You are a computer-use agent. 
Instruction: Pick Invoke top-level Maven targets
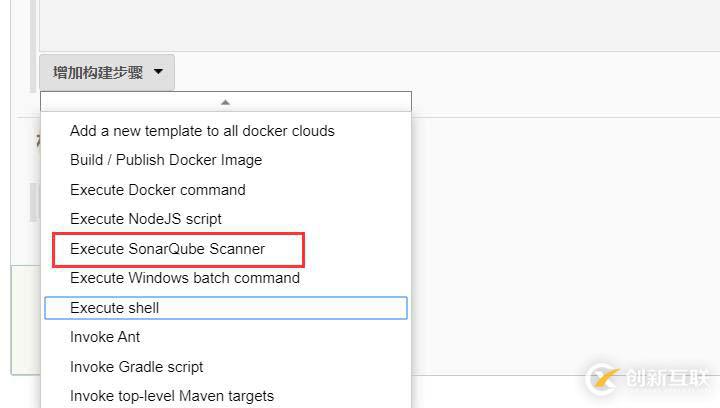click(x=172, y=396)
